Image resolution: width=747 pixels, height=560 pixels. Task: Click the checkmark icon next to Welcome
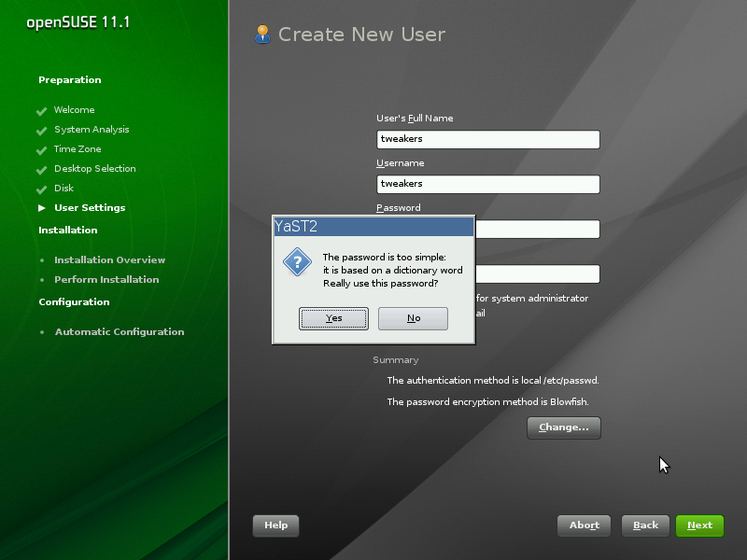tap(41, 111)
